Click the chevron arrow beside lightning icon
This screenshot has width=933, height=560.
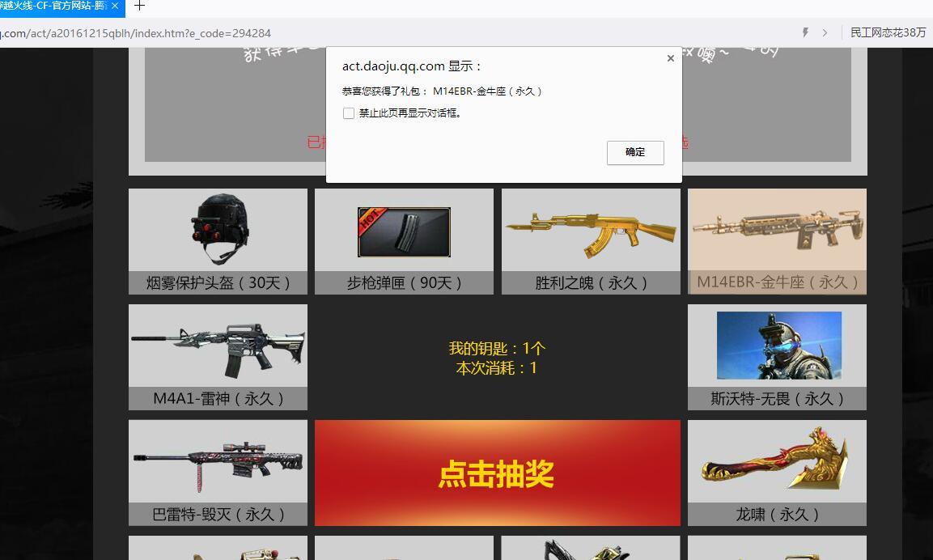coord(825,32)
